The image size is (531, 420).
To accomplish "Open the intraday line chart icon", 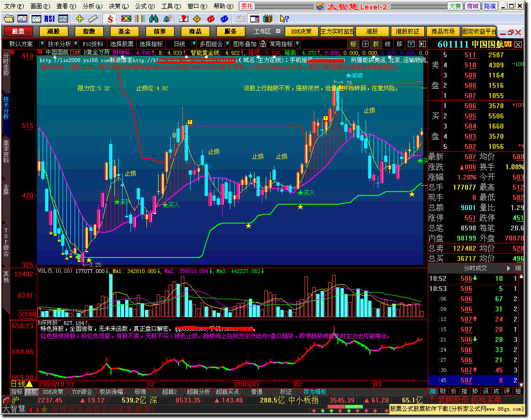I will coord(22,18).
